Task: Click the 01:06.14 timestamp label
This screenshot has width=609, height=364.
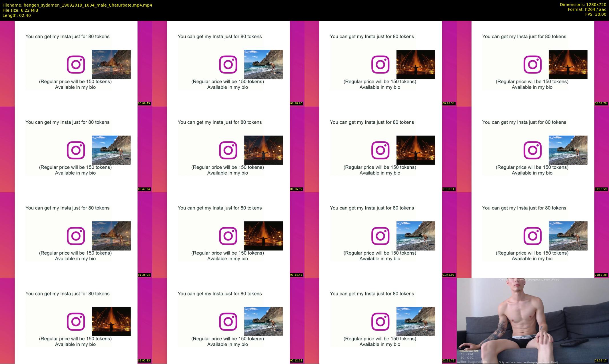Action: [448, 189]
